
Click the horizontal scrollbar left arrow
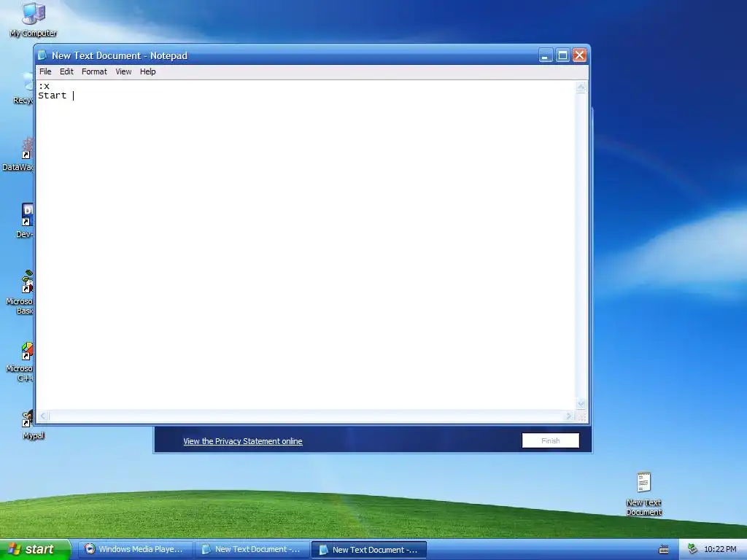(43, 416)
